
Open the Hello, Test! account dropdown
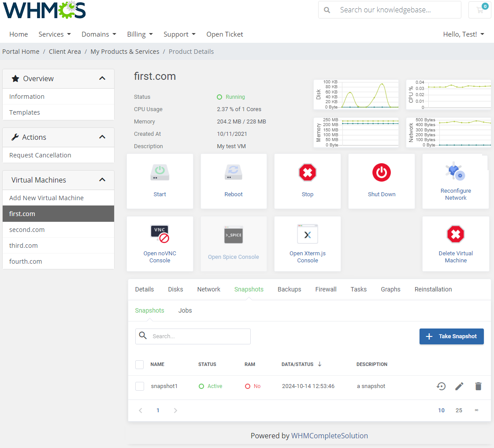pyautogui.click(x=464, y=34)
